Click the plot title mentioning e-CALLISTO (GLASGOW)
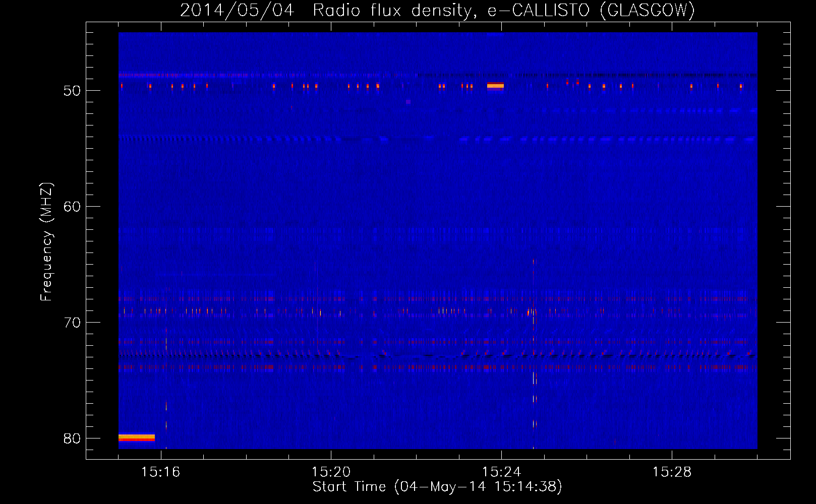Screen dimensions: 816x504 pyautogui.click(x=437, y=10)
